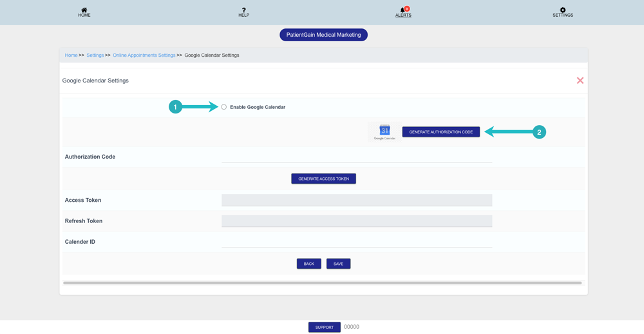Click the Authorization Code label

(x=90, y=157)
